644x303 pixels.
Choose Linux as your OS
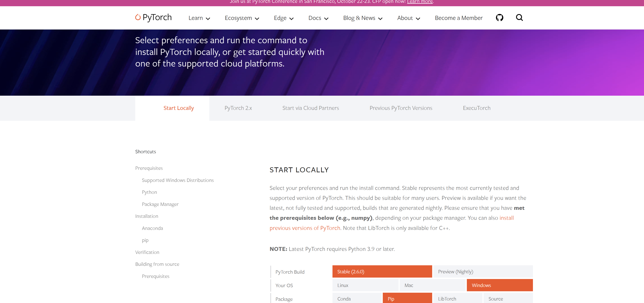pos(365,285)
